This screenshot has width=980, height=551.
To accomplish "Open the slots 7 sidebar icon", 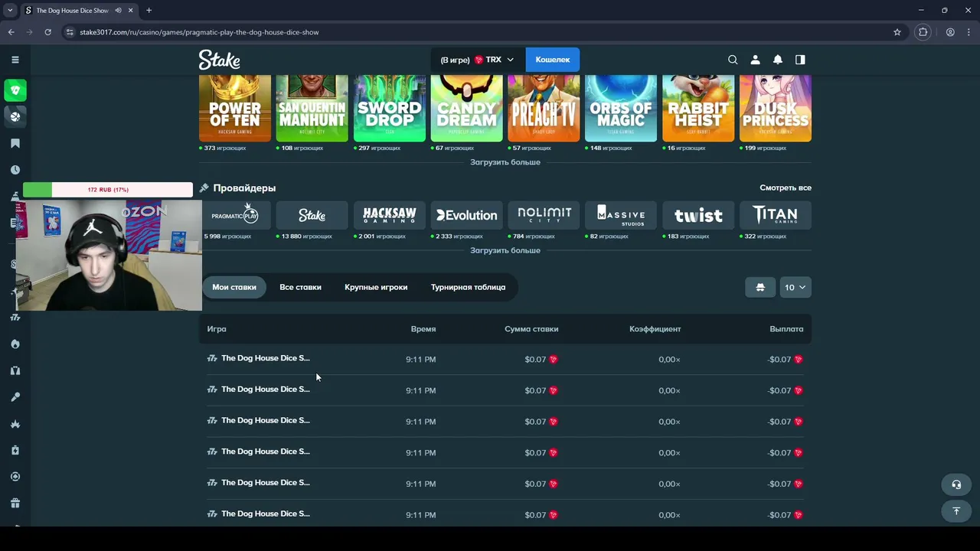I will [x=15, y=317].
